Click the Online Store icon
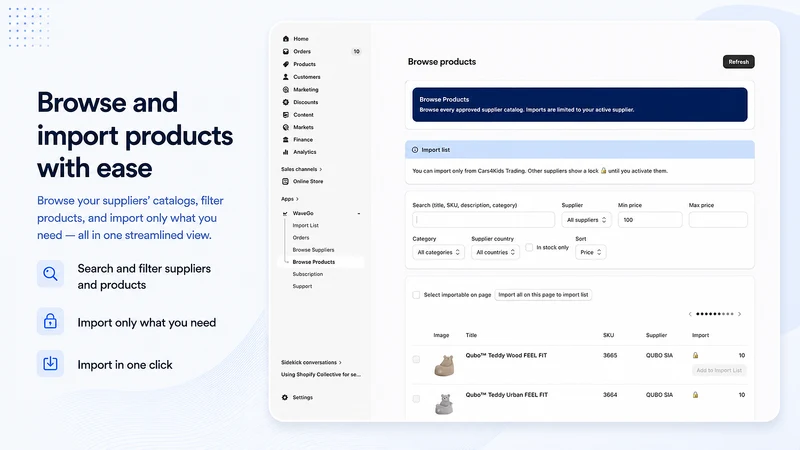The width and height of the screenshot is (800, 450). (x=285, y=181)
